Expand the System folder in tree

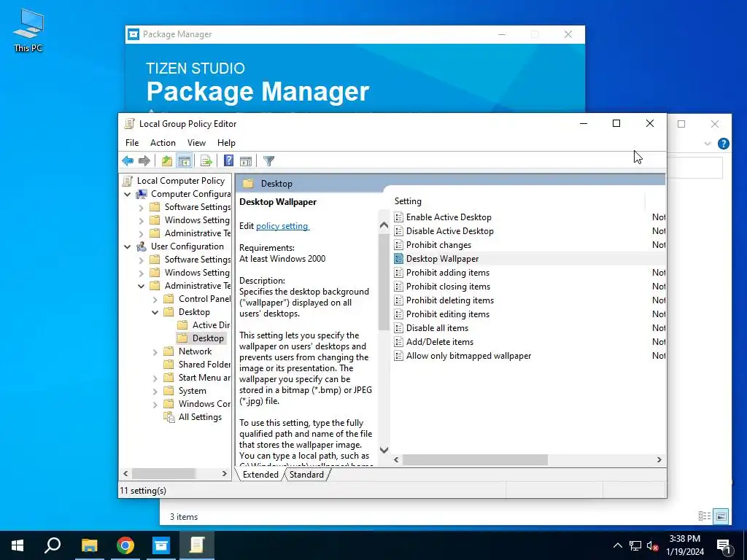(155, 391)
